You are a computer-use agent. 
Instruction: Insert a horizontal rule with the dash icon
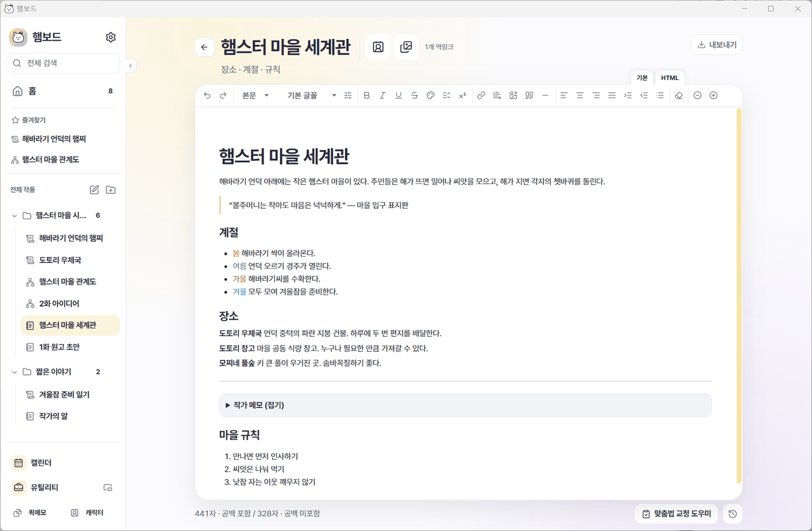(x=545, y=96)
